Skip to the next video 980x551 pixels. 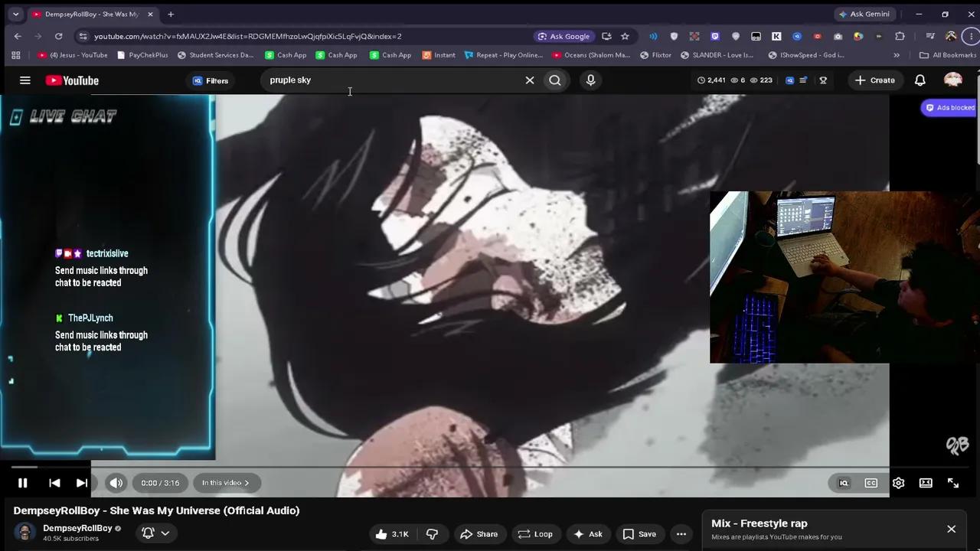point(81,483)
